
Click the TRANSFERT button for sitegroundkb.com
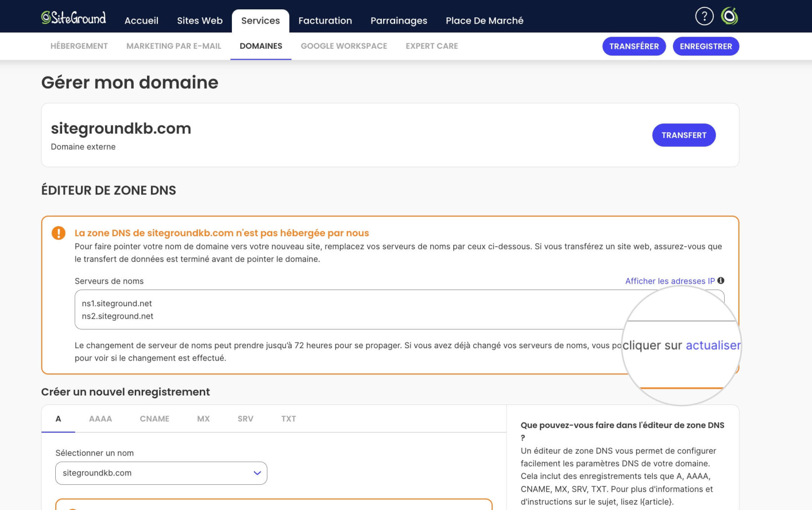pos(684,135)
